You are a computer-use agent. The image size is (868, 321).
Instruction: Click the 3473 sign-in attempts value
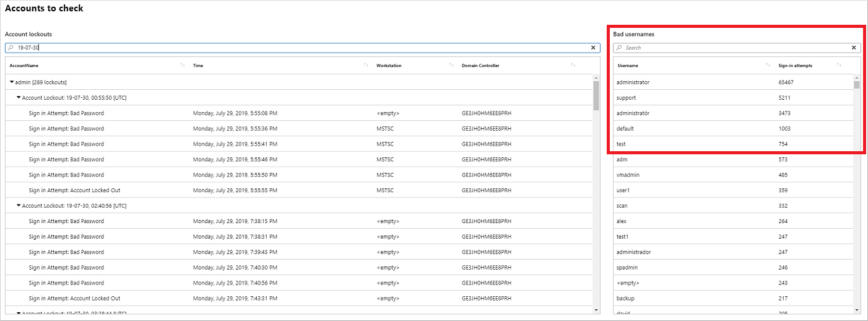tap(784, 113)
